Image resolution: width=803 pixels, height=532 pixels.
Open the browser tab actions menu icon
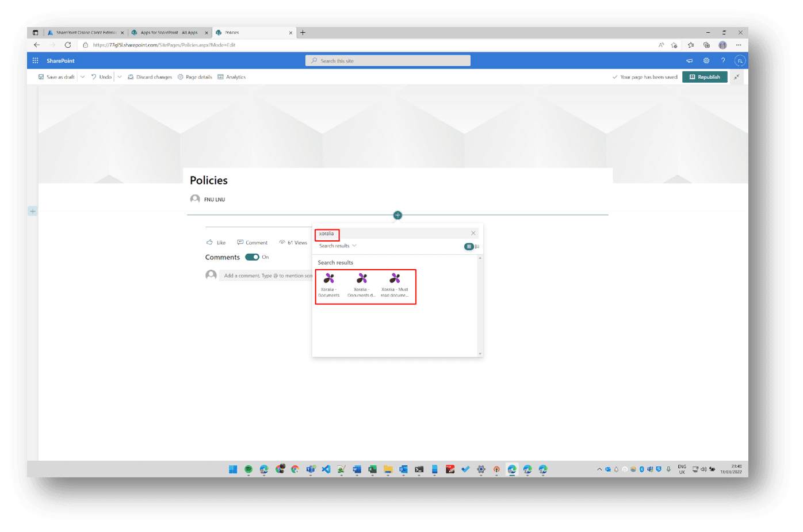[35, 33]
